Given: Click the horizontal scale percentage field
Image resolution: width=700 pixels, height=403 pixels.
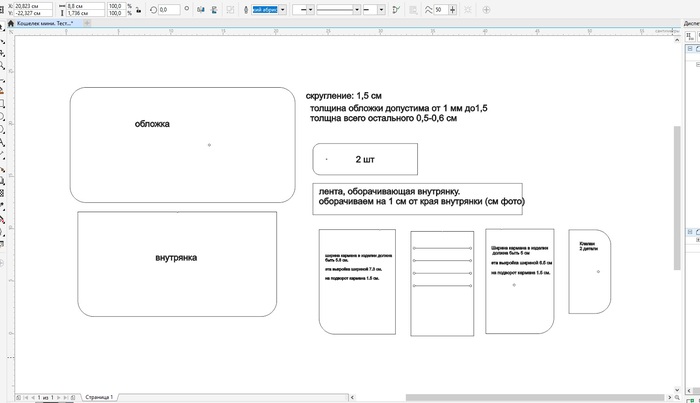Looking at the screenshot, I should [x=116, y=6].
